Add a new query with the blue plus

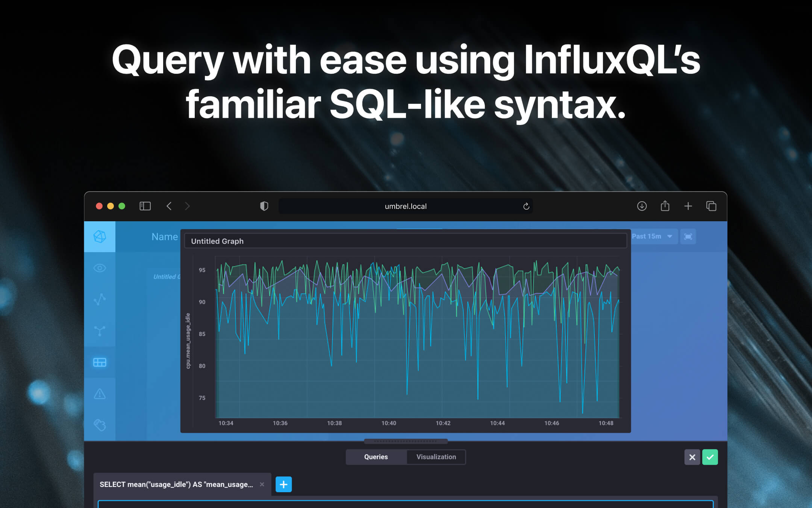tap(284, 484)
